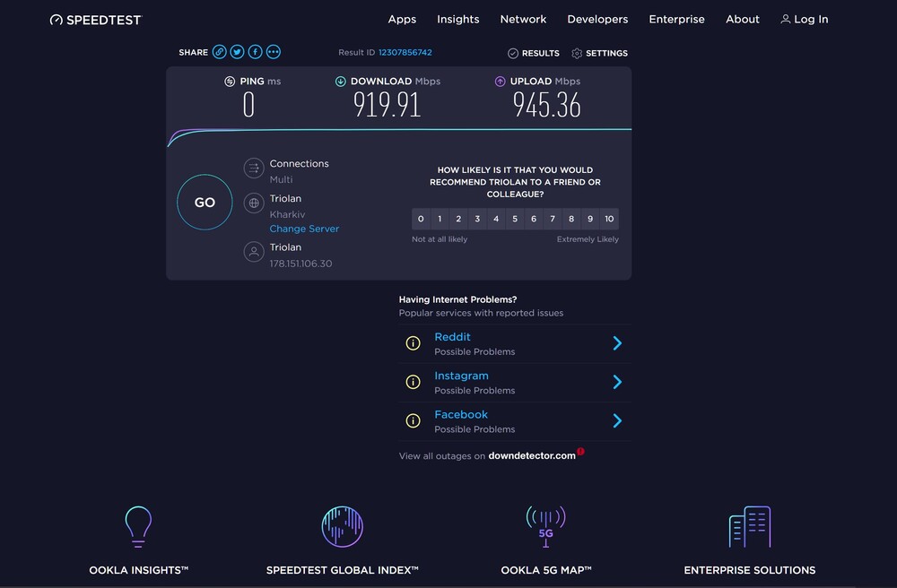
Task: Click the Reddit info warning icon
Action: tap(413, 343)
